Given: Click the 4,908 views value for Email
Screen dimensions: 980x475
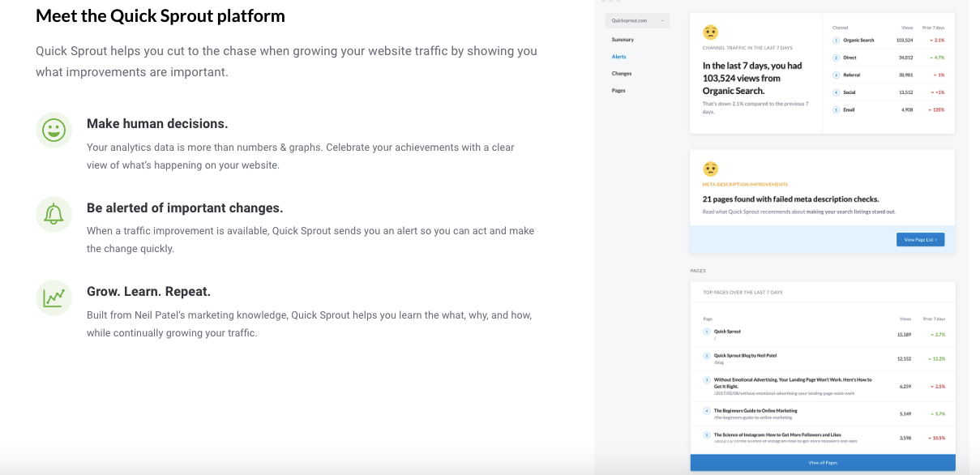Looking at the screenshot, I should pos(908,109).
